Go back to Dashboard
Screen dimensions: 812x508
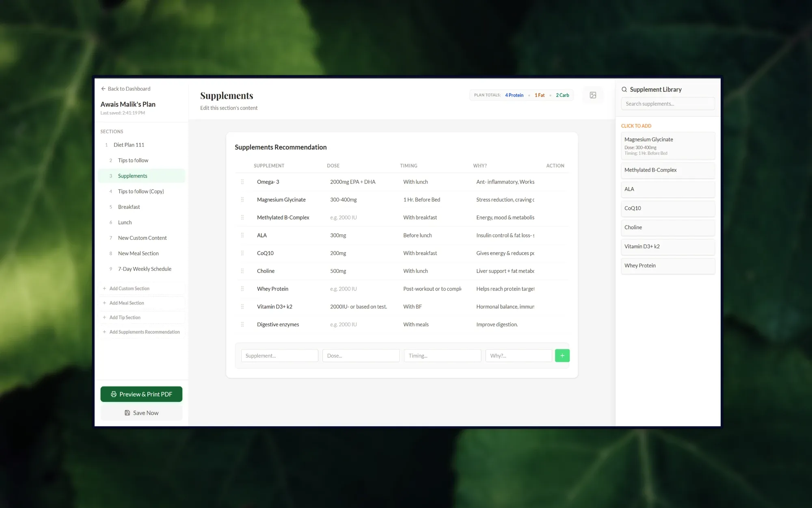[x=125, y=89]
